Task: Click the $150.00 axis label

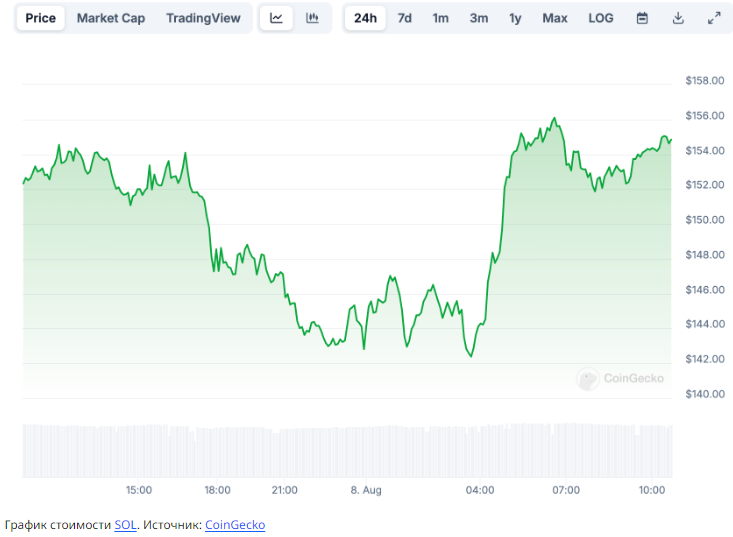Action: click(704, 220)
